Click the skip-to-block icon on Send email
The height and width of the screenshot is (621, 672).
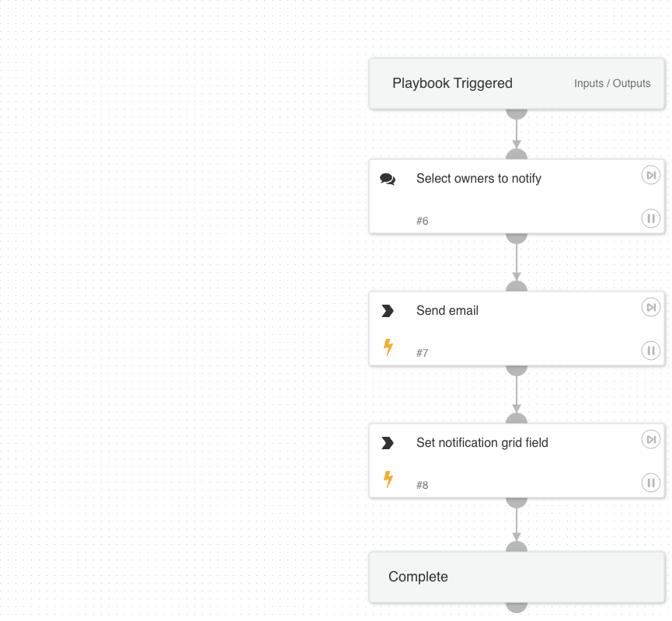(x=651, y=307)
